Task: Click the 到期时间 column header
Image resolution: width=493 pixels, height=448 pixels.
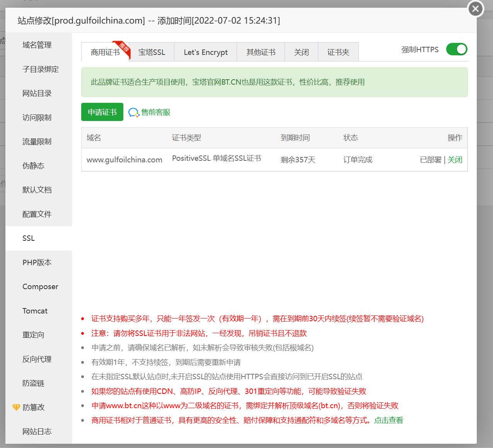Action: pos(295,138)
